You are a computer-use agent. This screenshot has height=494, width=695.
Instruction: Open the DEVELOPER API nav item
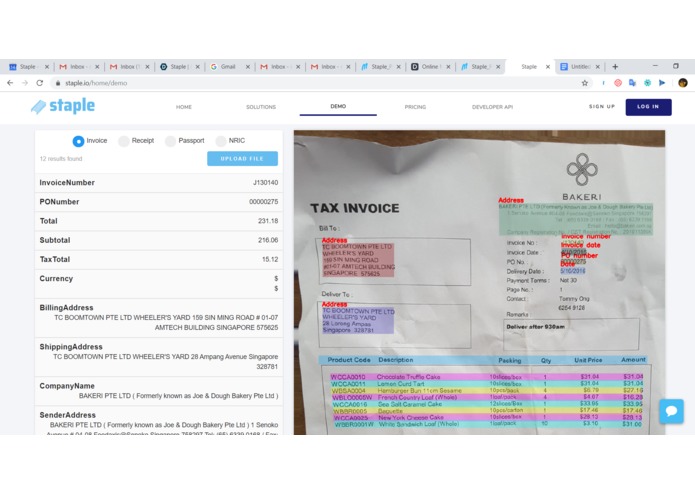(492, 107)
